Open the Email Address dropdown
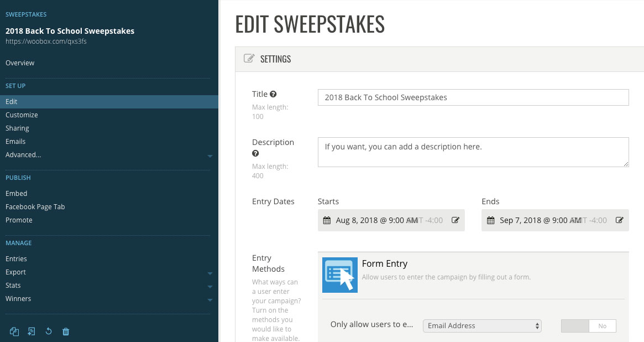The height and width of the screenshot is (342, 644). [482, 326]
